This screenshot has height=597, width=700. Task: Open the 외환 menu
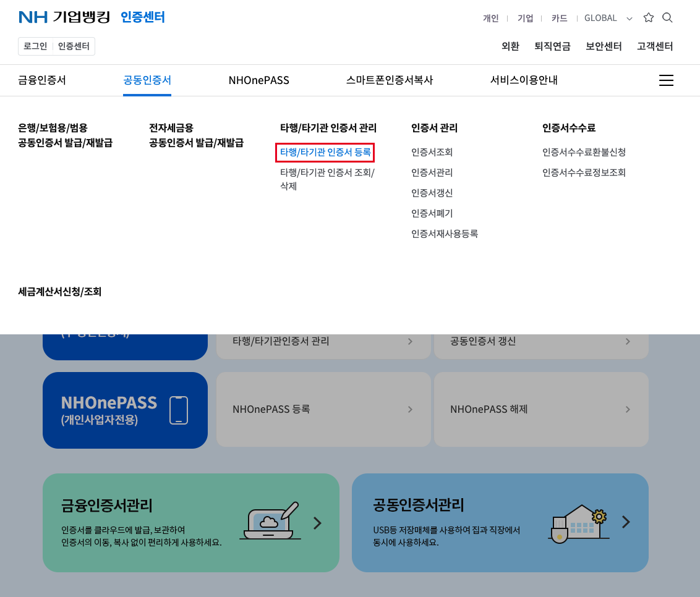pos(510,46)
